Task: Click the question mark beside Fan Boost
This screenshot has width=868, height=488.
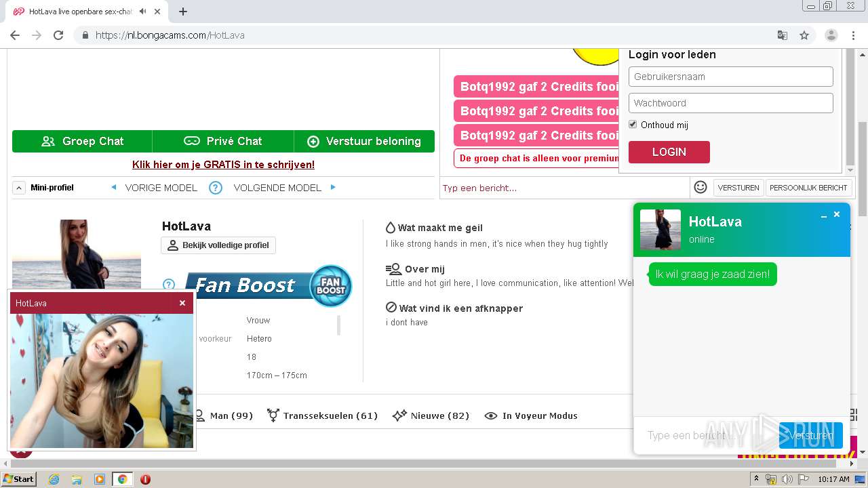Action: pos(169,285)
